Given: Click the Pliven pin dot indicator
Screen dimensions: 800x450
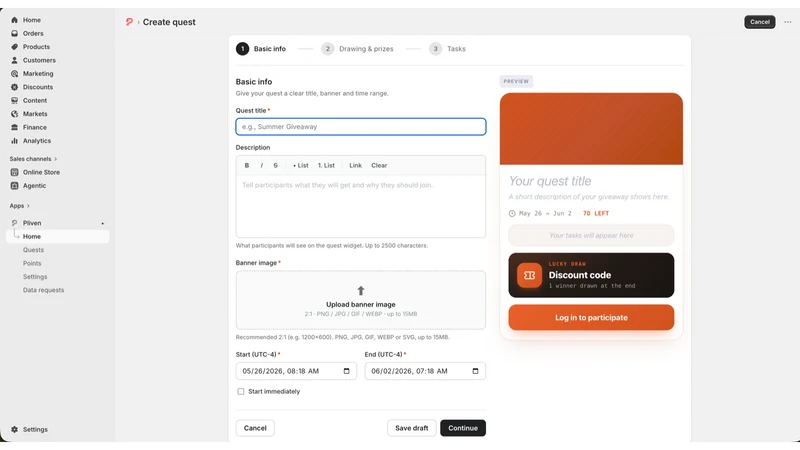Looking at the screenshot, I should [103, 223].
